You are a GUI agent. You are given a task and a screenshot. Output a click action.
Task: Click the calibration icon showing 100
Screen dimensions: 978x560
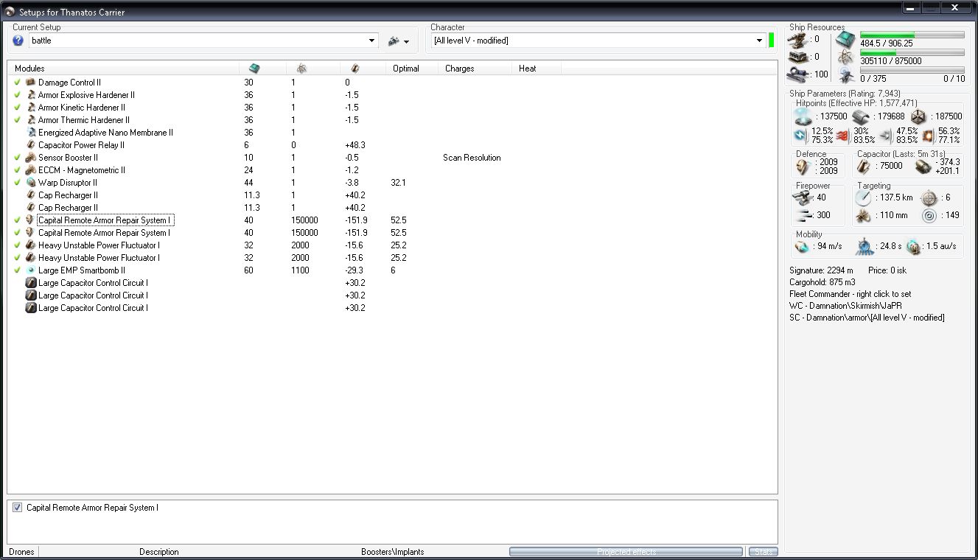[798, 74]
